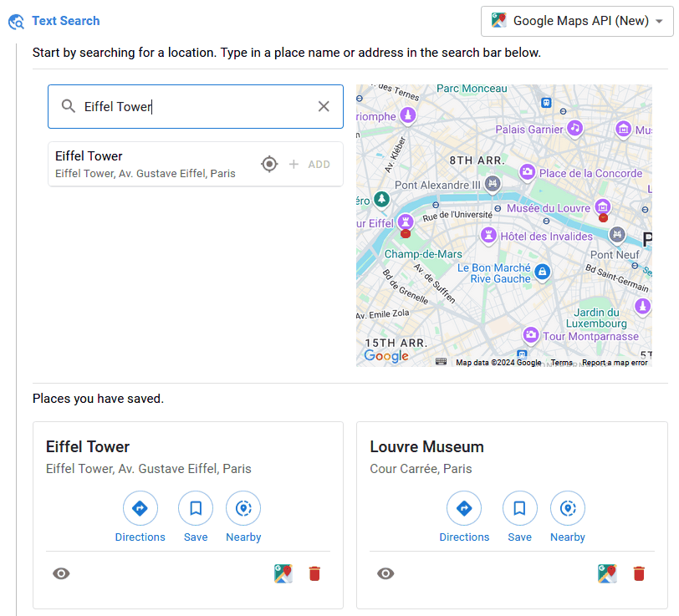The height and width of the screenshot is (616, 679).
Task: Click Le Bon Marché shopping pin
Action: [x=543, y=272]
